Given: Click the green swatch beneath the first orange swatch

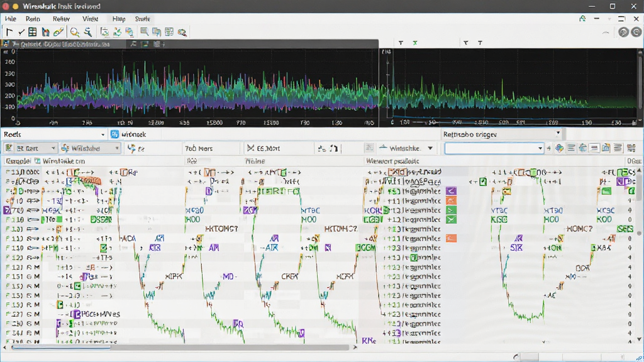Looking at the screenshot, I should [x=451, y=210].
